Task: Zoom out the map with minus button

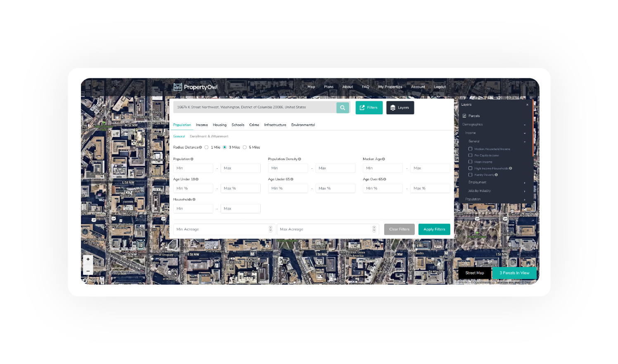Action: tap(88, 271)
